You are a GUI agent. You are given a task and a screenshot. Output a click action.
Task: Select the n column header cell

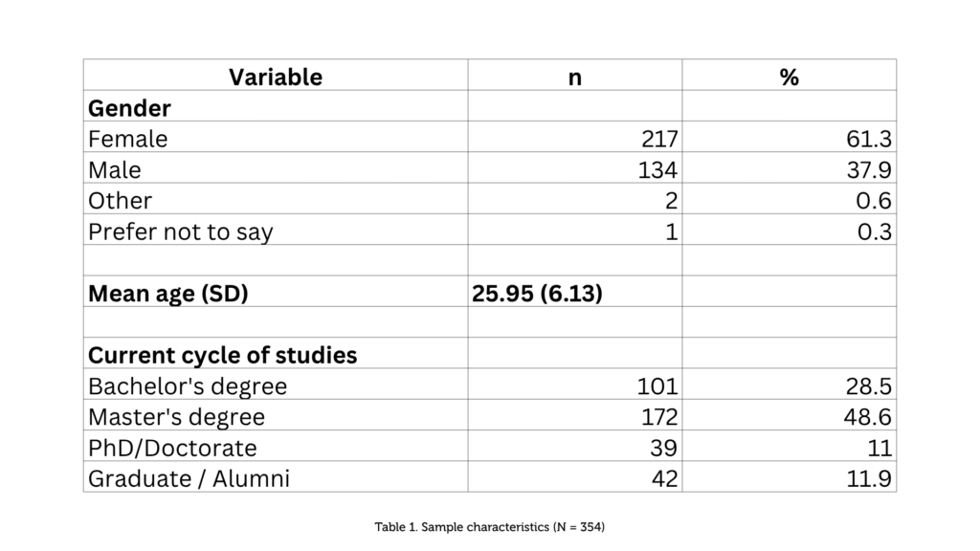tap(575, 75)
